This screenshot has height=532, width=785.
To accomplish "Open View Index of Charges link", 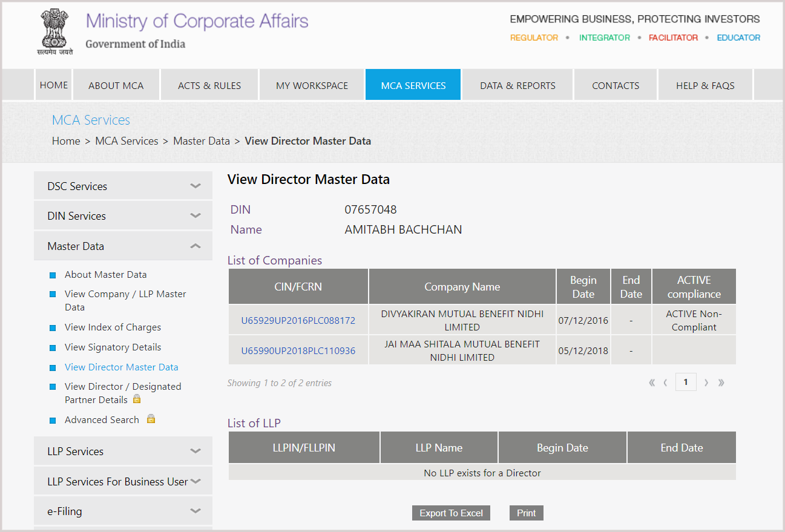I will (x=113, y=327).
